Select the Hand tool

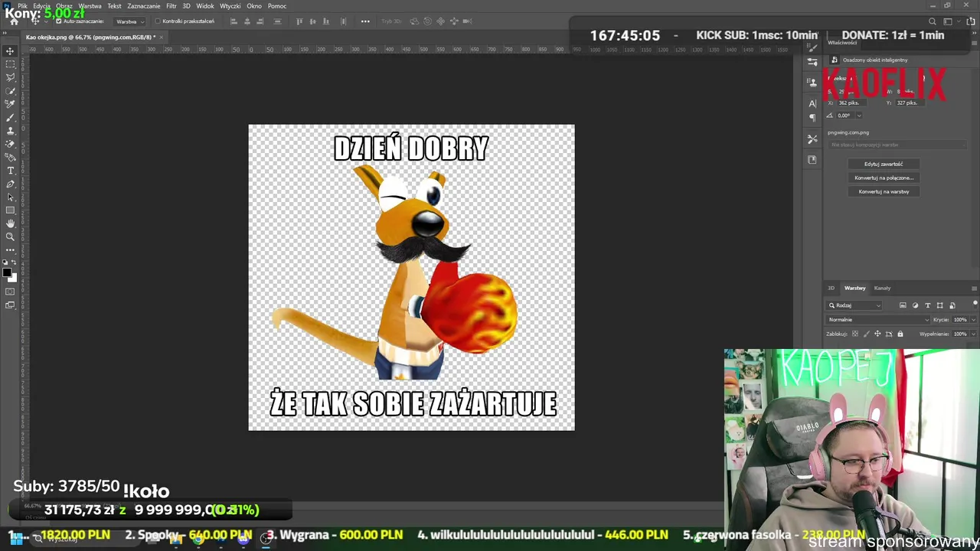[x=10, y=223]
